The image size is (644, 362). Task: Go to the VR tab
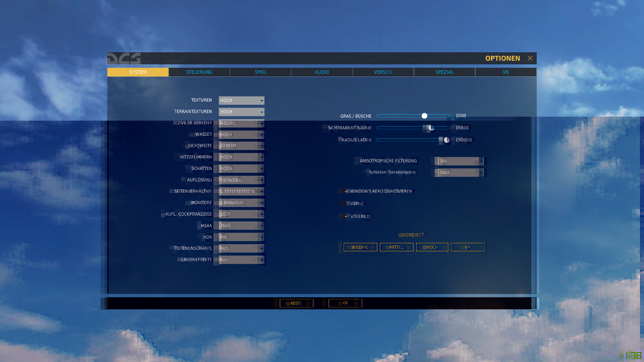coord(506,72)
